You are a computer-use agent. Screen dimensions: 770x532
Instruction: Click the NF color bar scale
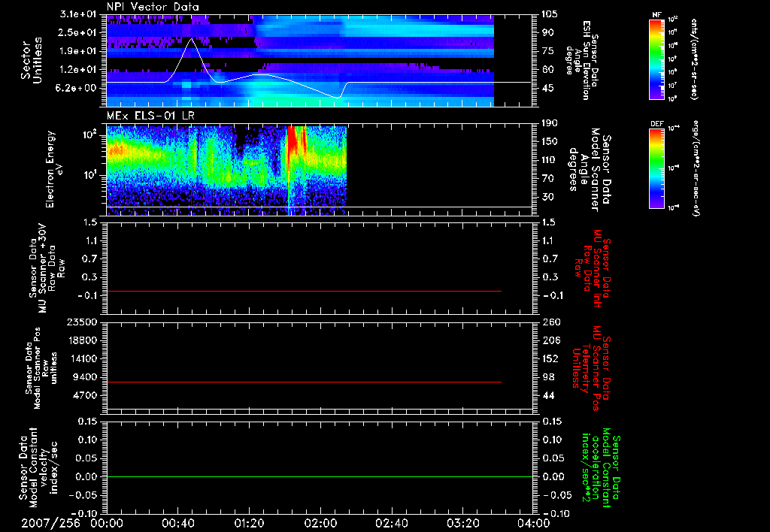click(656, 59)
